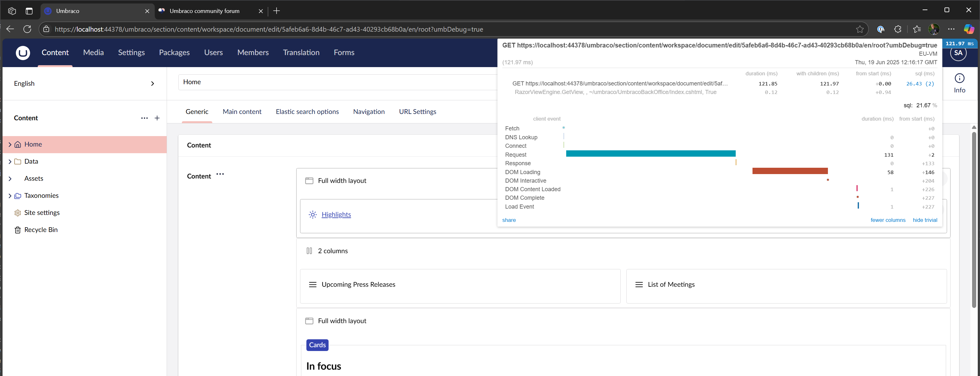Open the Translation section
980x376 pixels.
(x=301, y=53)
